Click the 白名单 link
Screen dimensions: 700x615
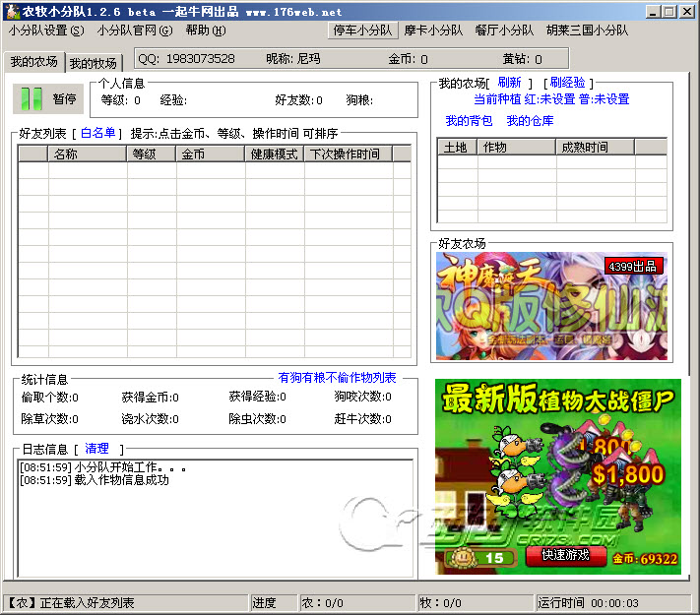click(97, 133)
